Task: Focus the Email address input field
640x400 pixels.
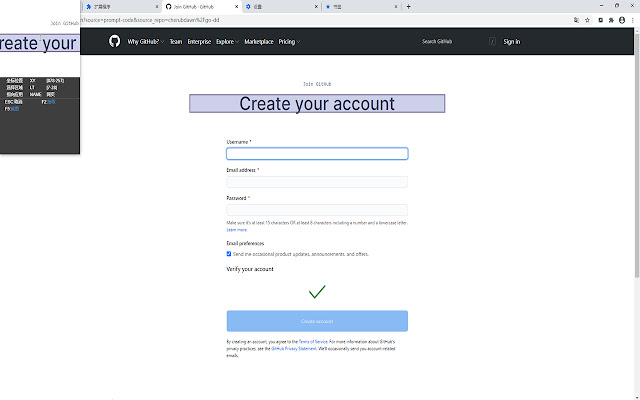Action: coord(317,182)
